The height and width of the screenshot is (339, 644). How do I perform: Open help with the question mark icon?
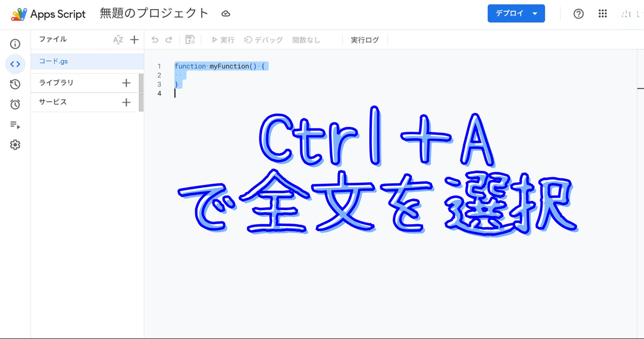pos(578,14)
